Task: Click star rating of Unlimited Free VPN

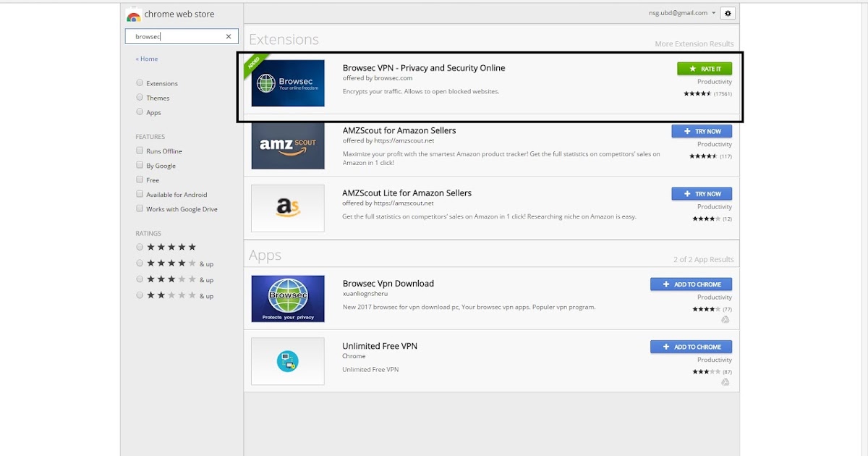Action: coord(705,372)
